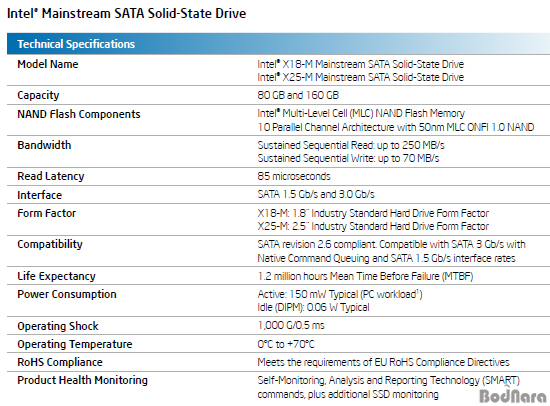
Task: Click the 'Life Expectancy' label
Action: 56,276
